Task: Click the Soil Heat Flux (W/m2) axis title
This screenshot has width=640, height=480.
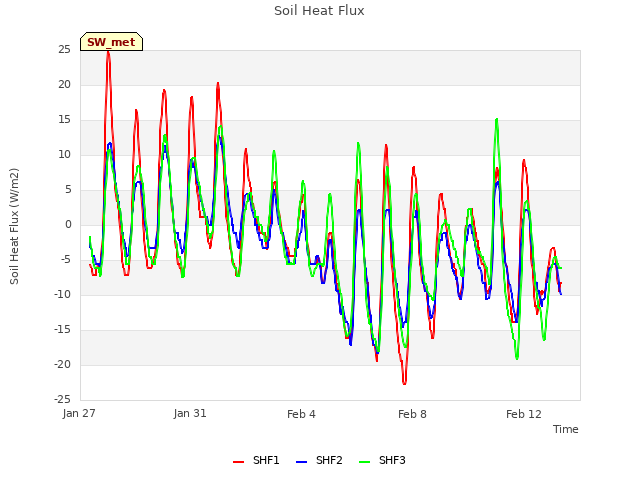Action: click(x=14, y=226)
